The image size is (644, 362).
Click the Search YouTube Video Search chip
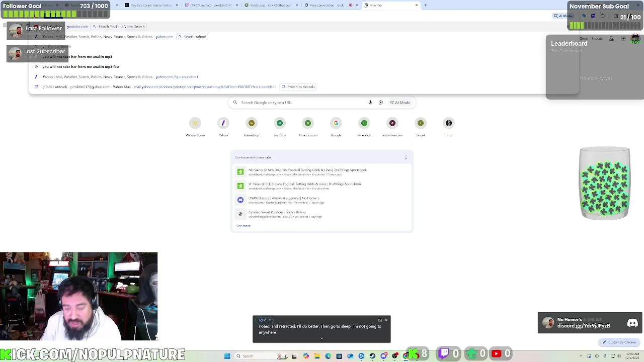pos(119,26)
